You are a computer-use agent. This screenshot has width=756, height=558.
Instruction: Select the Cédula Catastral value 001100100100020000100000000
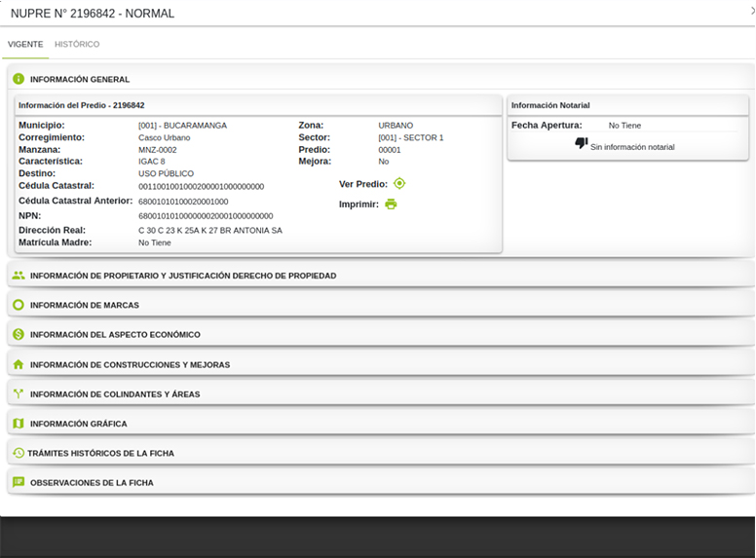(x=201, y=186)
